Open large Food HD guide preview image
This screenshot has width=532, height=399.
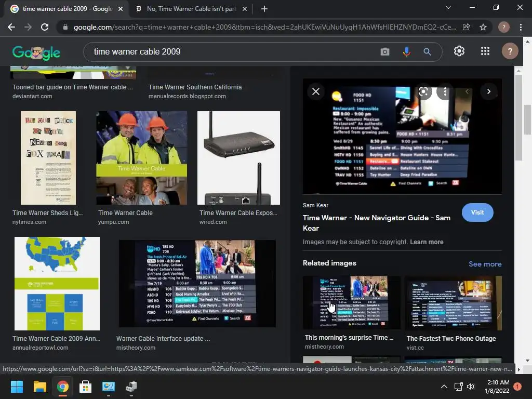coord(402,137)
